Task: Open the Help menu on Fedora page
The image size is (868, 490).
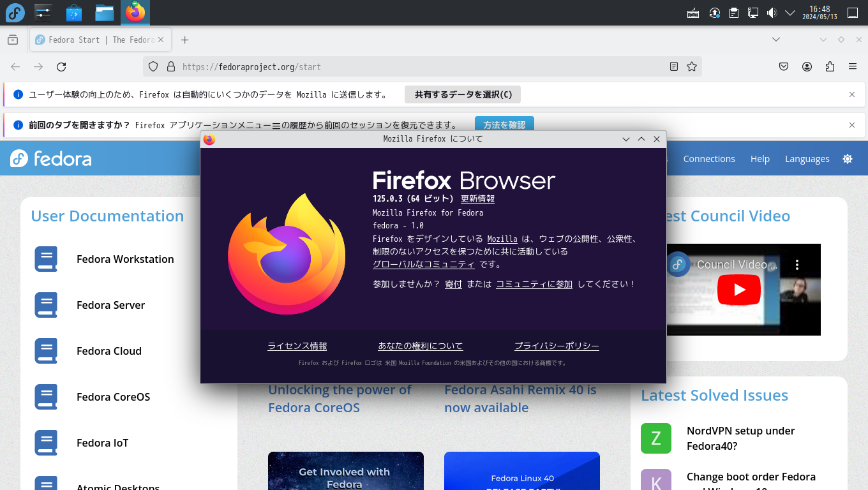Action: [x=760, y=159]
